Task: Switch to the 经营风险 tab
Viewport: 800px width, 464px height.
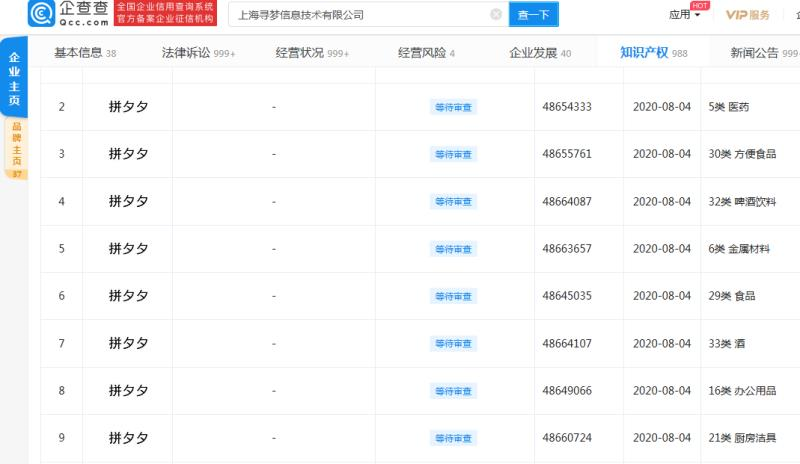Action: pyautogui.click(x=427, y=53)
